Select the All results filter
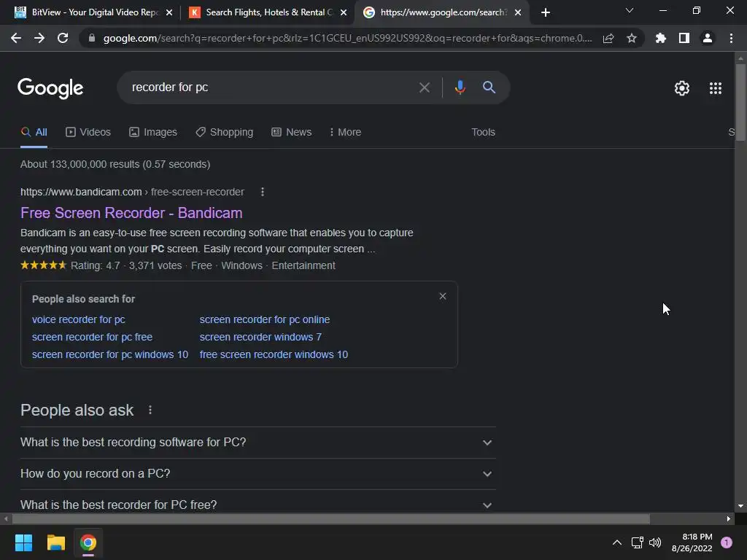Viewport: 747px width, 560px height. pyautogui.click(x=34, y=133)
